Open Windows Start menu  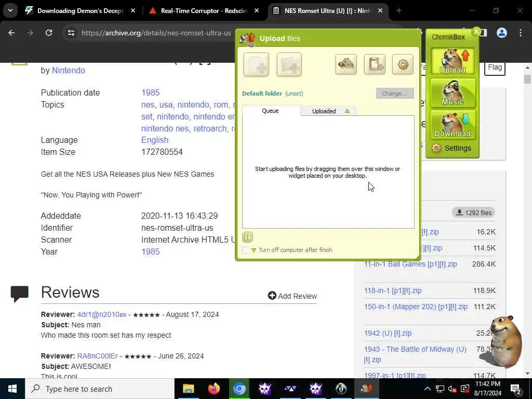[12, 389]
